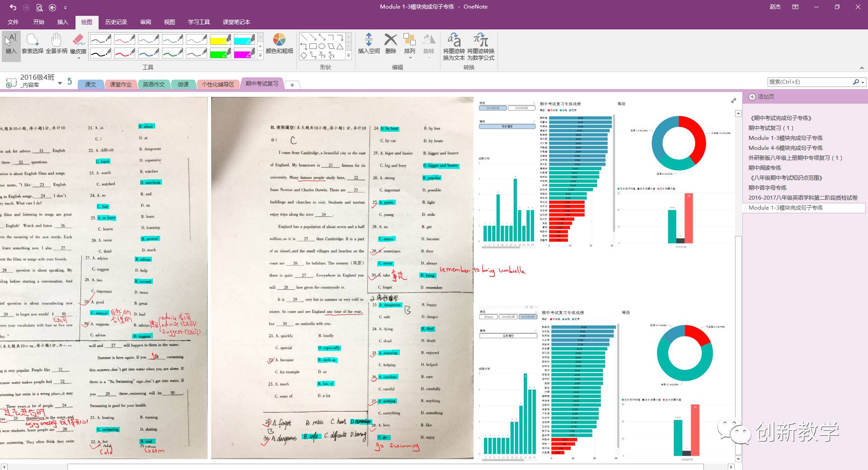Click the 搜索 search input box
Viewport: 868px width, 470px height.
[810, 82]
